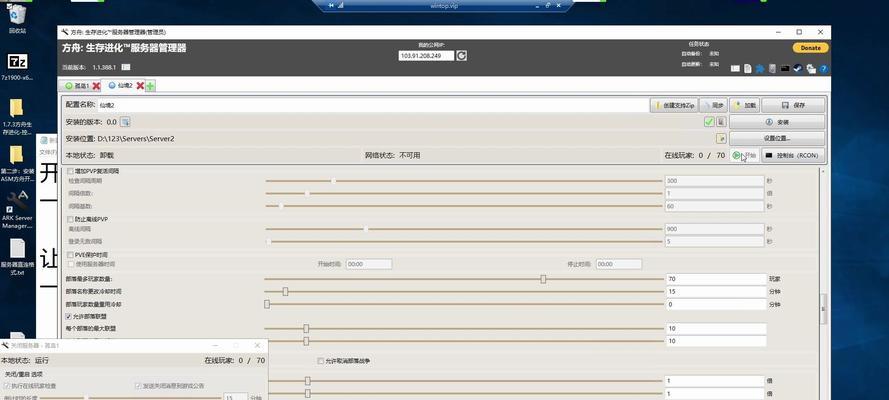Save the profile with 保存 button
889x400 pixels.
click(793, 105)
